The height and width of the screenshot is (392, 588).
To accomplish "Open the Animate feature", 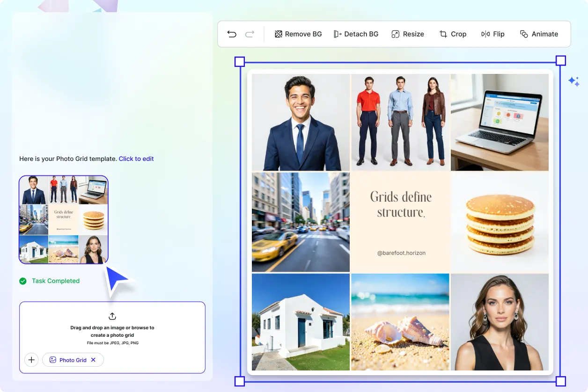I will tap(539, 34).
